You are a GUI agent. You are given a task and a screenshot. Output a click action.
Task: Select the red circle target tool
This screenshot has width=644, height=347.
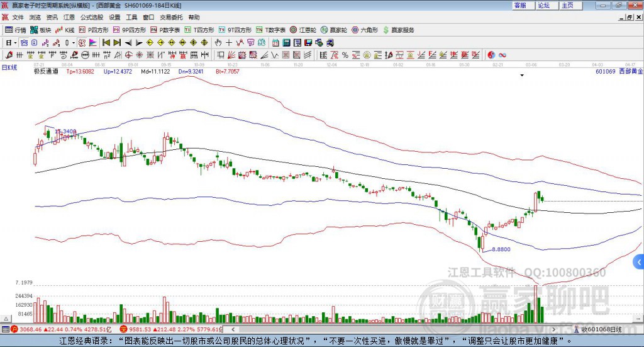tap(128, 55)
